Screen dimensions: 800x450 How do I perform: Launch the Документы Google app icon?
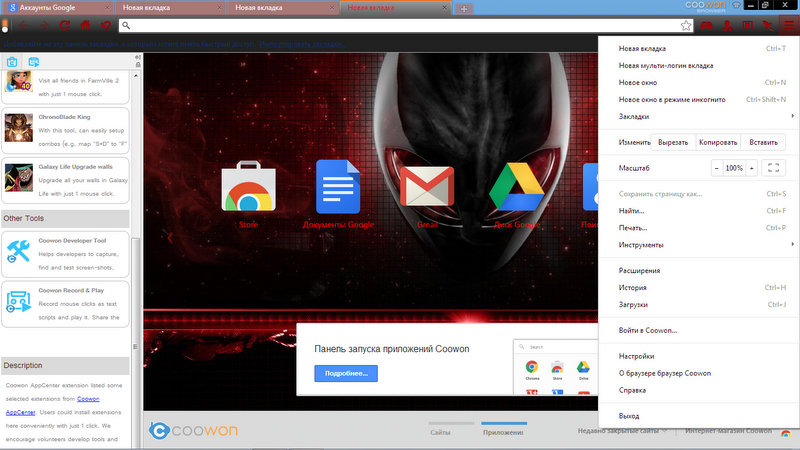click(338, 186)
